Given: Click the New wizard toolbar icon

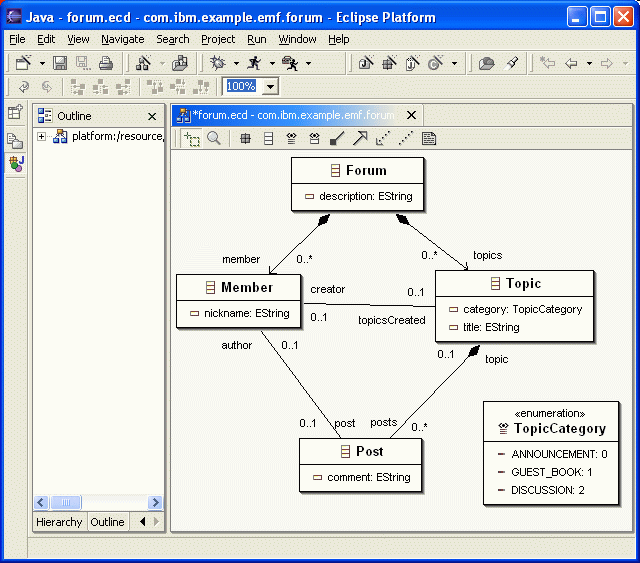Looking at the screenshot, I should [23, 63].
